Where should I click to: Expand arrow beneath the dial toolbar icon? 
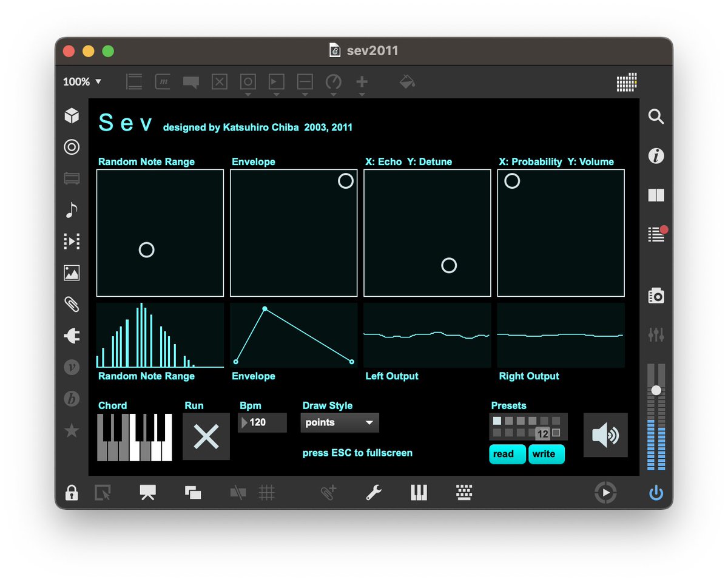tap(333, 95)
